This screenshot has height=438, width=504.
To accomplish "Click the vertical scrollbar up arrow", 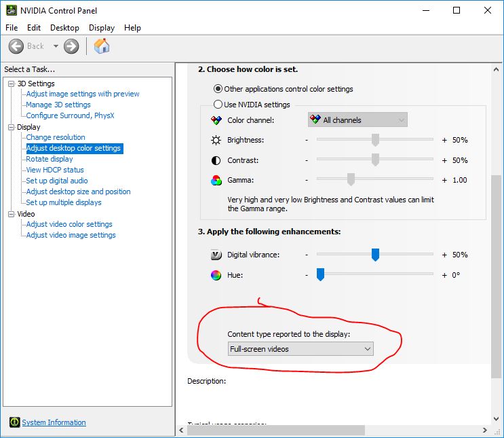I will [497, 69].
